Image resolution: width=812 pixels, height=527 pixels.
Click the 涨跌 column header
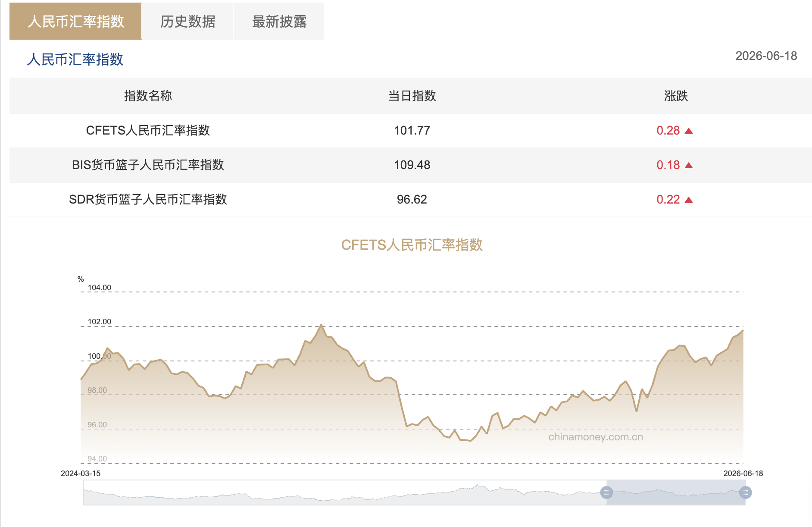676,96
